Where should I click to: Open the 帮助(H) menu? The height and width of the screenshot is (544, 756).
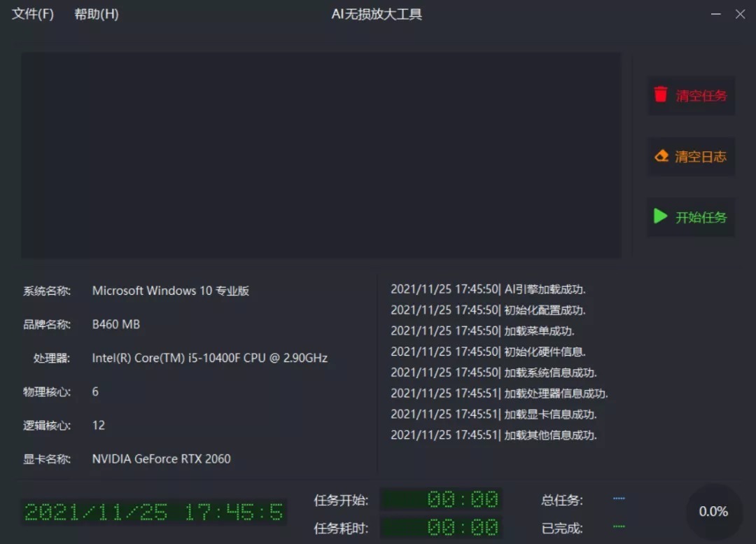pyautogui.click(x=97, y=14)
